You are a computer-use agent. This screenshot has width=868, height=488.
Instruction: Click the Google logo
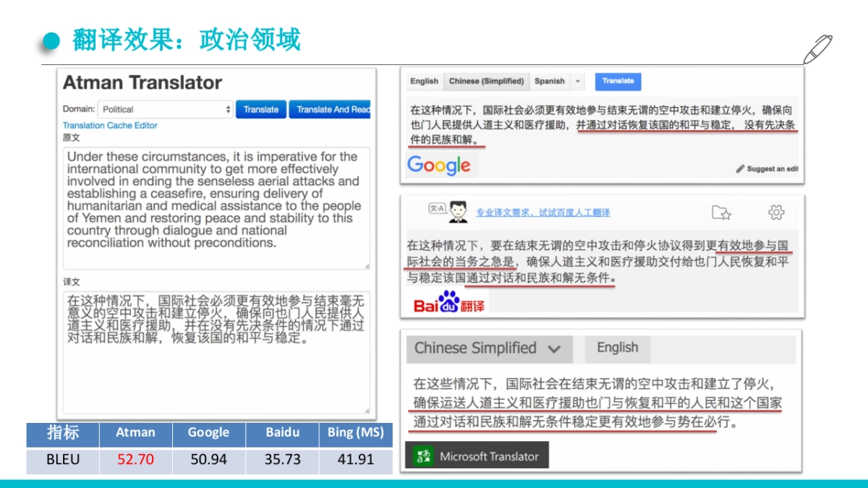439,165
